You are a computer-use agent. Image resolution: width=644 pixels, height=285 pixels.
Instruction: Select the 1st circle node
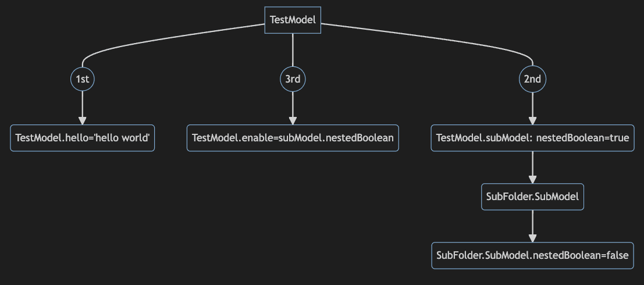coord(82,79)
